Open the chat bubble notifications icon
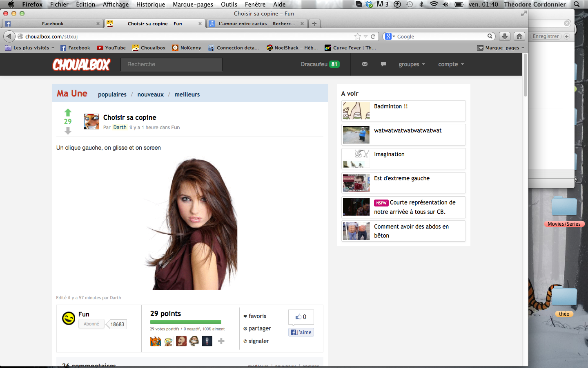 [383, 64]
